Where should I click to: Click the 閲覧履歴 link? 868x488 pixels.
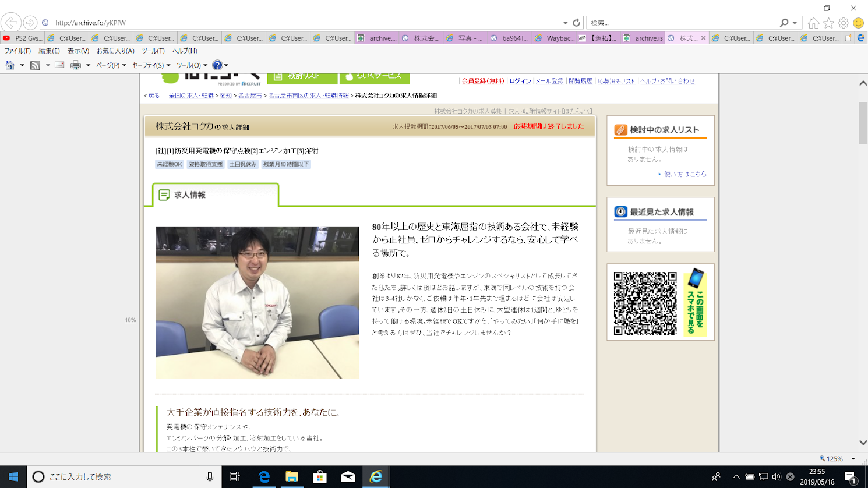click(580, 81)
